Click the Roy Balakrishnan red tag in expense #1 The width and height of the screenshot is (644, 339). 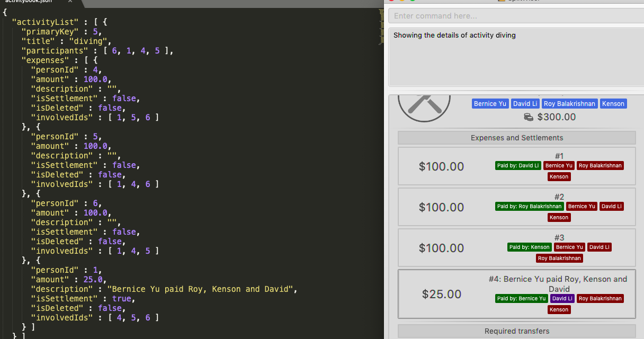[x=600, y=166]
